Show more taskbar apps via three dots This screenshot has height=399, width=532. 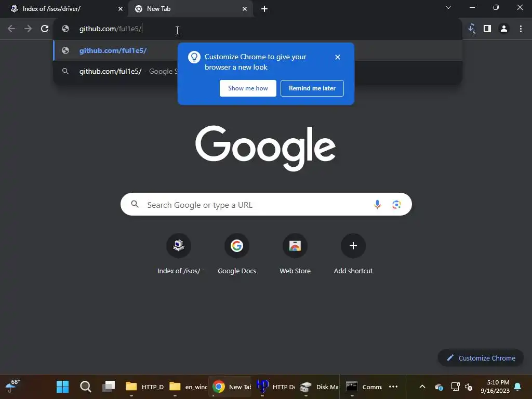click(393, 387)
